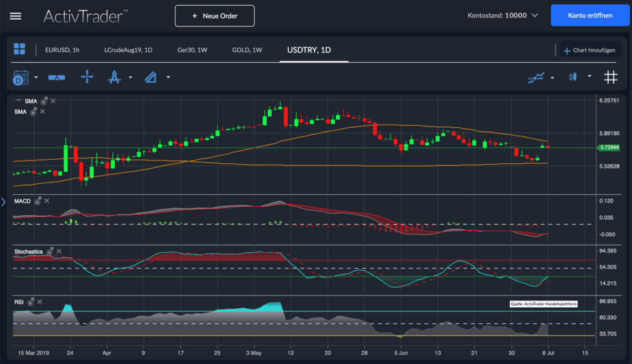
Task: Open settings gear of the SMA without dash
Action: tap(33, 112)
